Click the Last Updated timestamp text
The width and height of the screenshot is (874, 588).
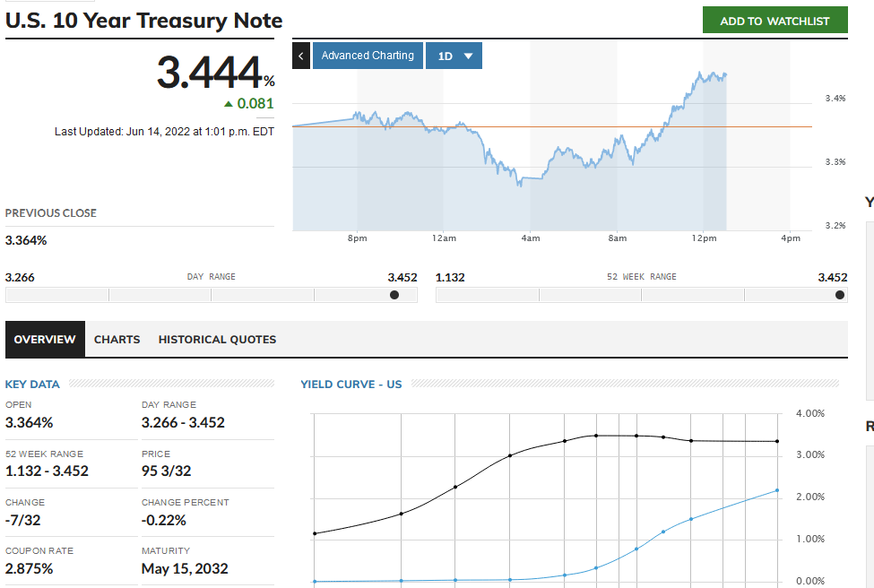(x=164, y=132)
